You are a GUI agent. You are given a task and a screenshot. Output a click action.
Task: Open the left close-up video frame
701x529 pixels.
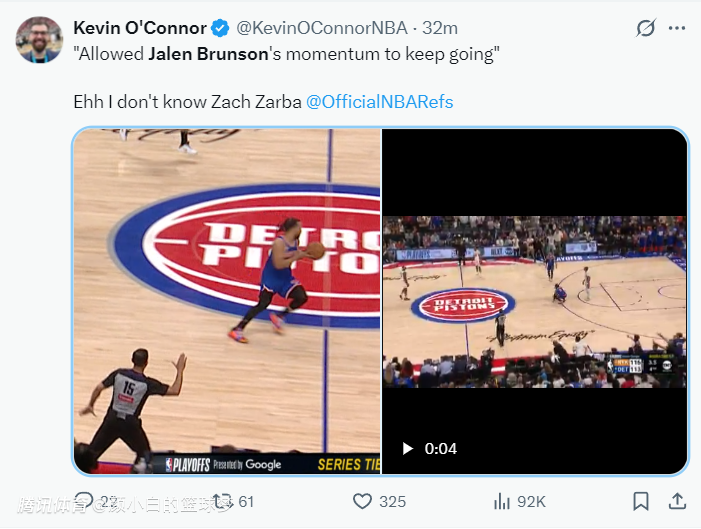(226, 300)
